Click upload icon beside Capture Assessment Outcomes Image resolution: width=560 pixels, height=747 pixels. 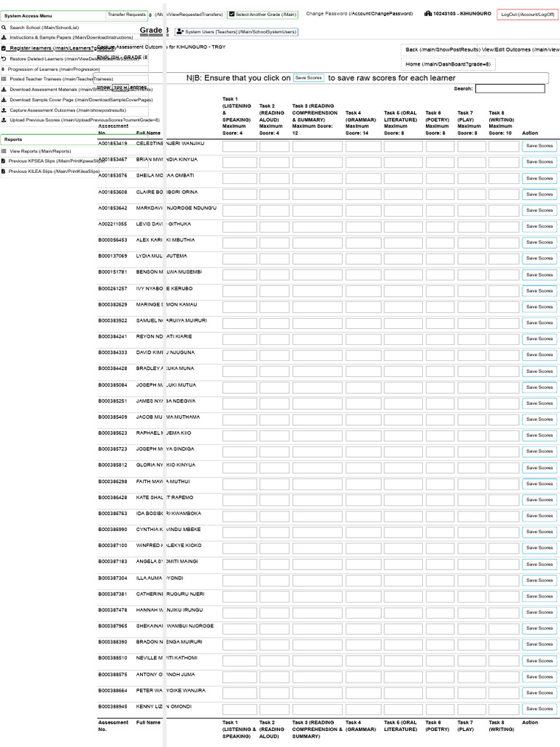(4, 110)
